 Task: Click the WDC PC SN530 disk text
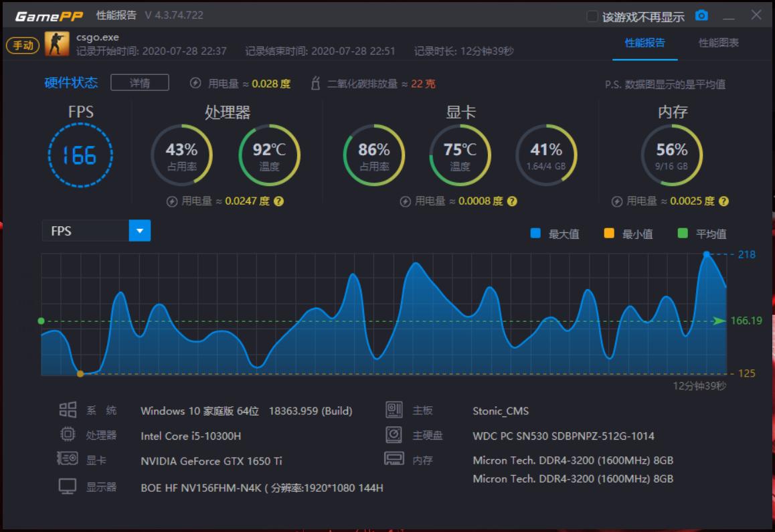pos(563,436)
